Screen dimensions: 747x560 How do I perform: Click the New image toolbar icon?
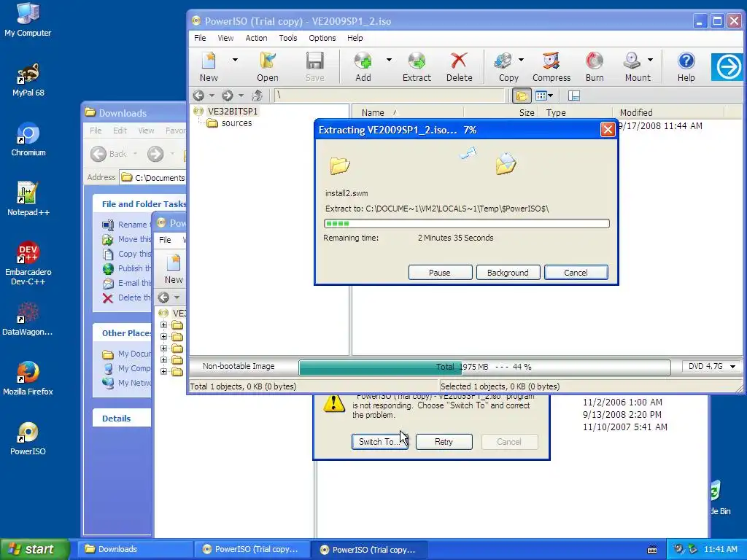pos(209,66)
